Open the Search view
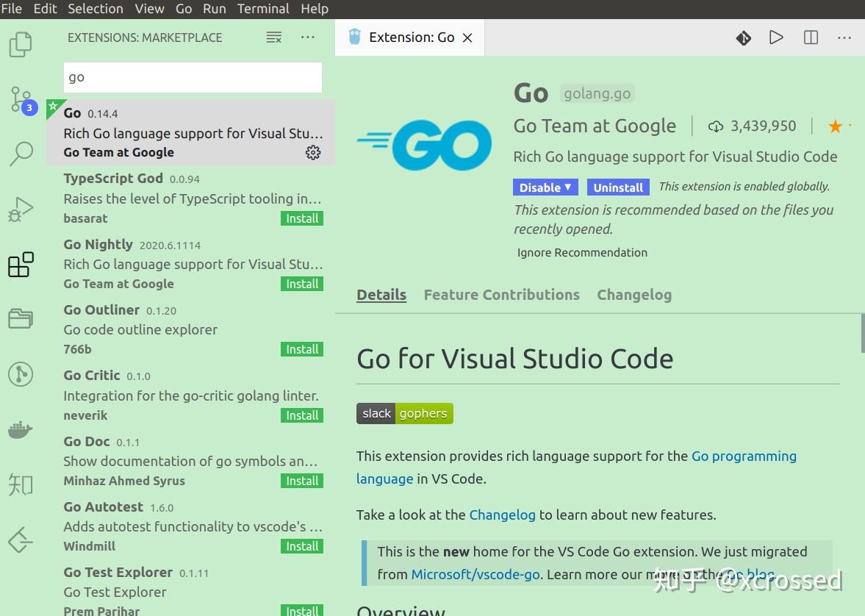Viewport: 865px width, 616px height. [20, 153]
